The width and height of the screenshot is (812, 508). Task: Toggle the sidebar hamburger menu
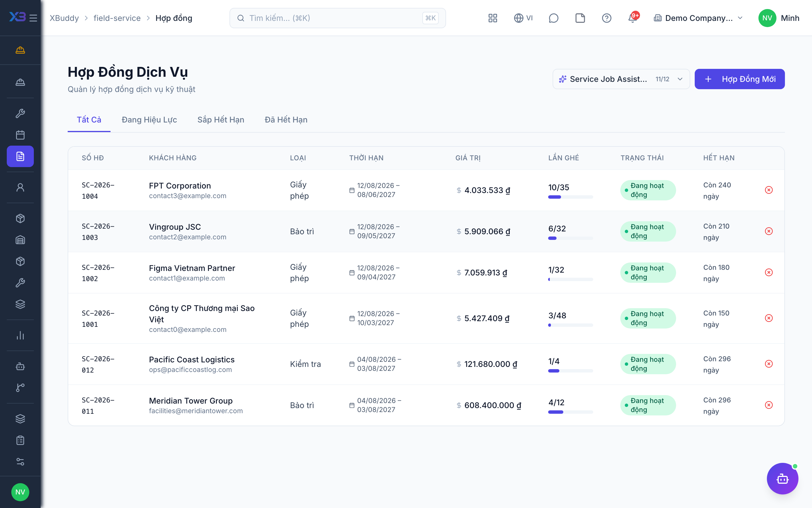(x=33, y=18)
